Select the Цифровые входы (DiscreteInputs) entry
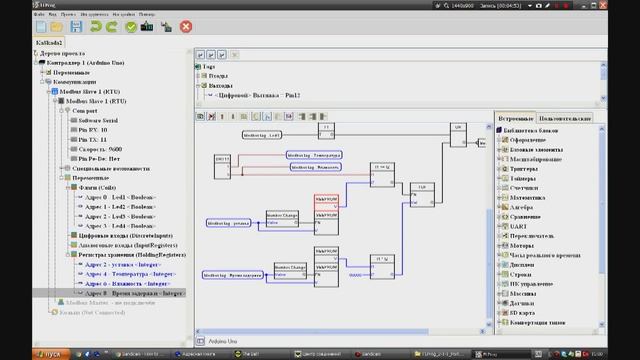The image size is (640, 360). tap(125, 236)
